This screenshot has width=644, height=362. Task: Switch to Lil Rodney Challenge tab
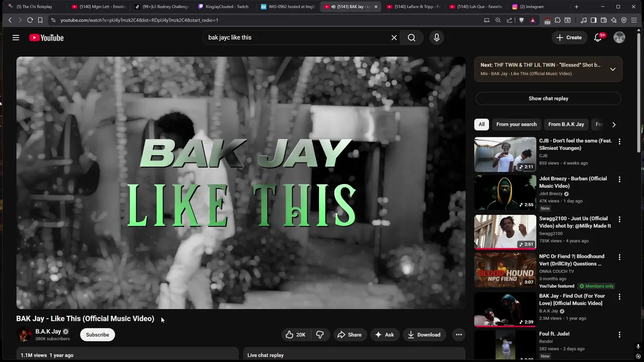(x=161, y=7)
